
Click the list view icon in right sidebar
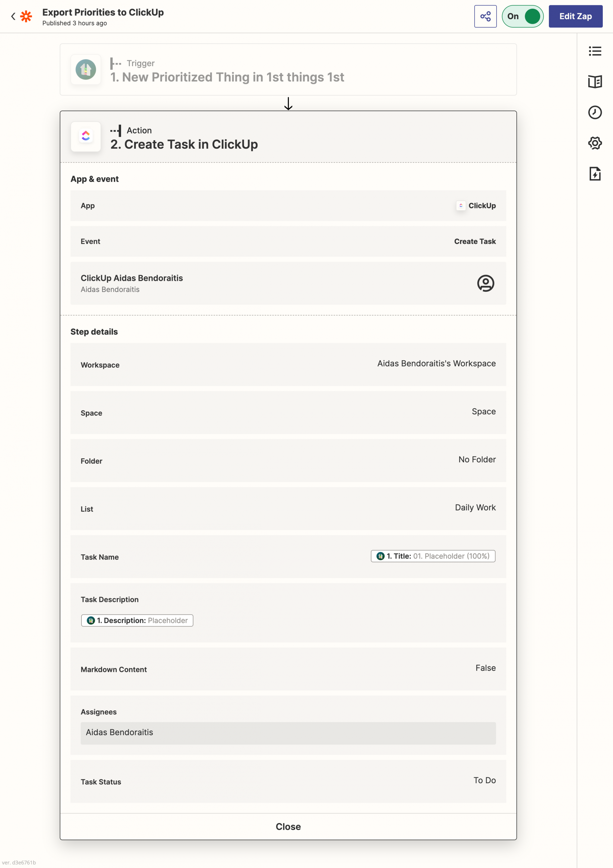tap(594, 51)
